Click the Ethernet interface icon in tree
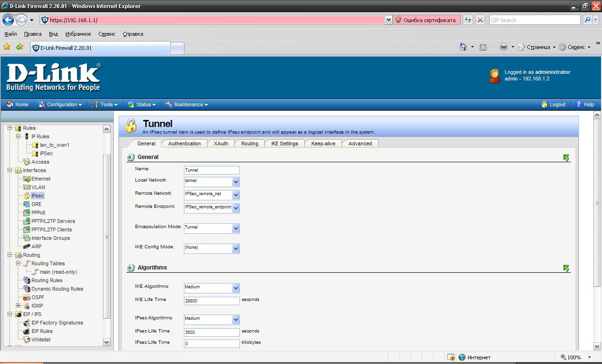 click(x=27, y=179)
